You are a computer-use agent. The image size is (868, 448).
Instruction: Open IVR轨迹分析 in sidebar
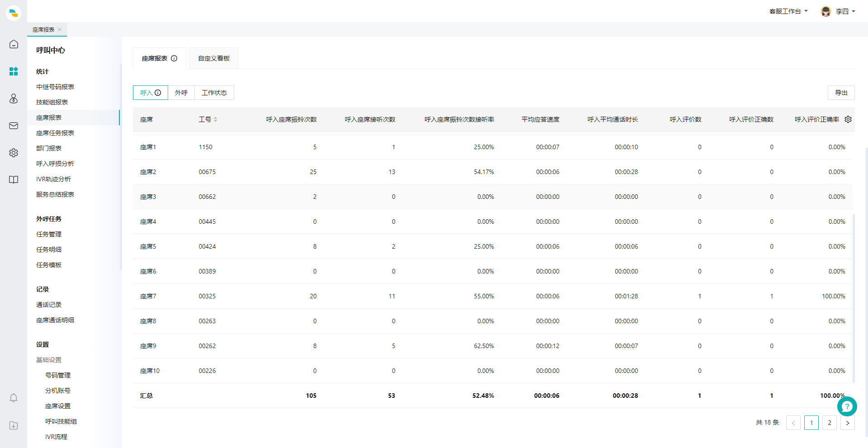click(x=53, y=179)
